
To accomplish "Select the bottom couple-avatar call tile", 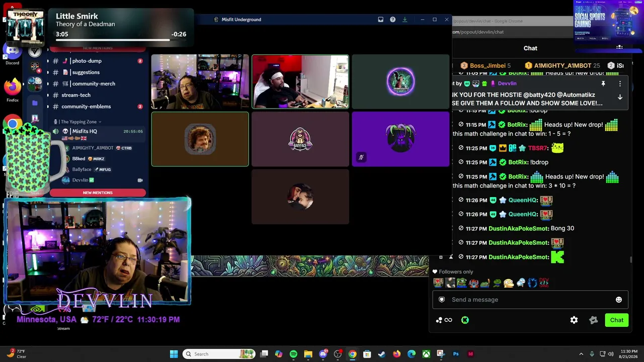I will point(300,197).
